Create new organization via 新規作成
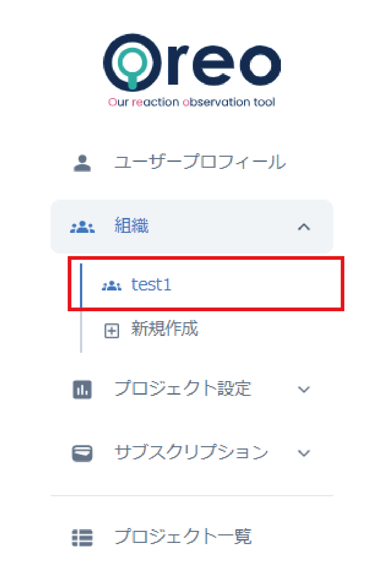 165,328
